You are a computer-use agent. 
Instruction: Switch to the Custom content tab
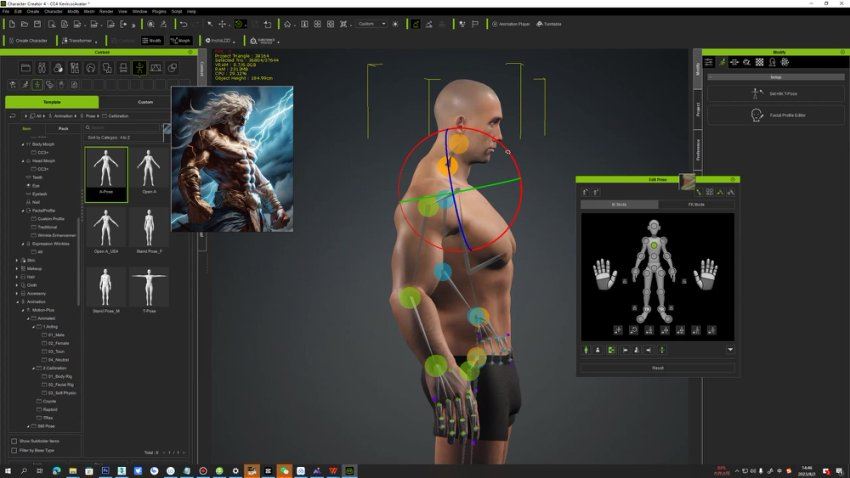pyautogui.click(x=145, y=102)
